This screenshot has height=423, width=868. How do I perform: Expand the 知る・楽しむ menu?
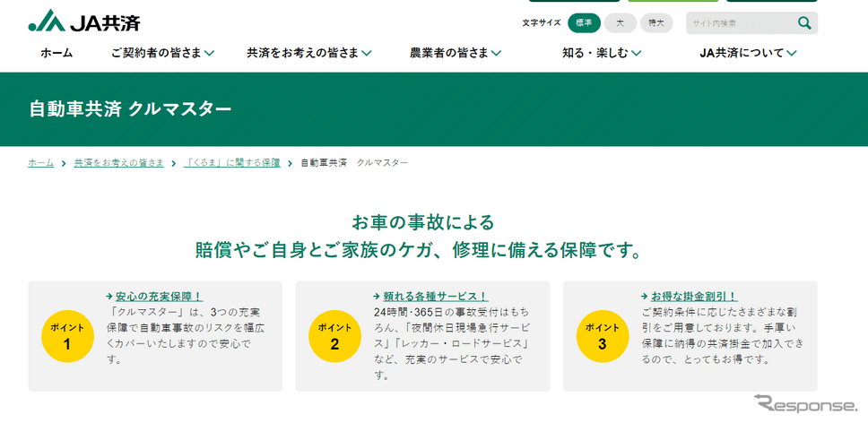[x=601, y=53]
